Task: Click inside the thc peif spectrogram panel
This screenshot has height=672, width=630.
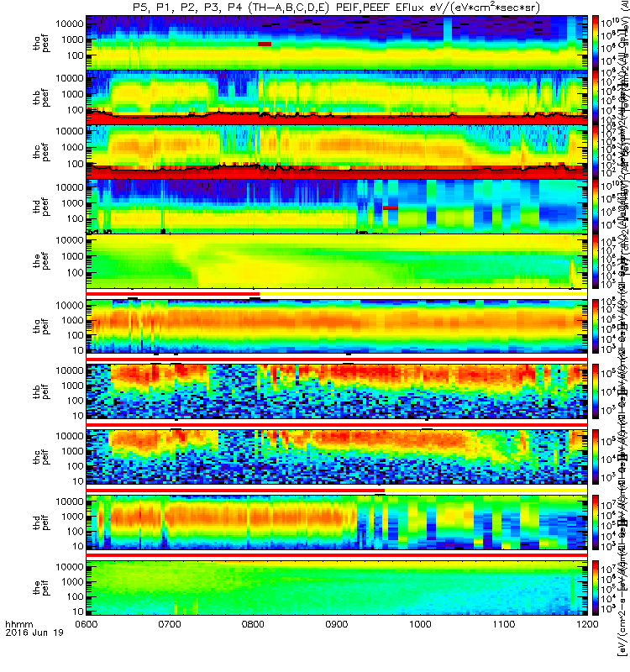Action: click(337, 457)
